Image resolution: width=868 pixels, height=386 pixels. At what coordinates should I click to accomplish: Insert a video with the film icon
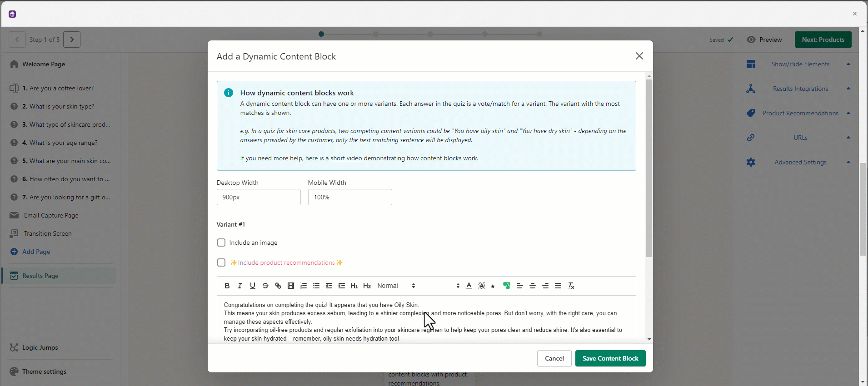coord(291,286)
